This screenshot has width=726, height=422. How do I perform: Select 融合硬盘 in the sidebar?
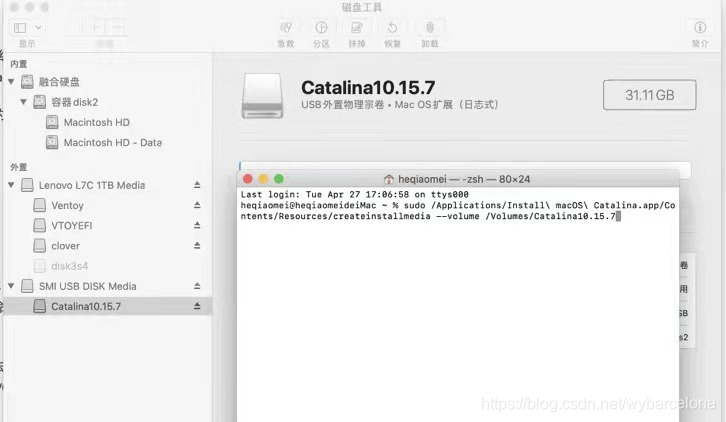[x=59, y=82]
